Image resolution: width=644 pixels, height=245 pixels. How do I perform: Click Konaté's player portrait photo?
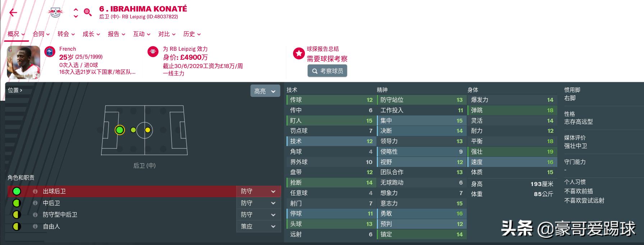(23, 62)
